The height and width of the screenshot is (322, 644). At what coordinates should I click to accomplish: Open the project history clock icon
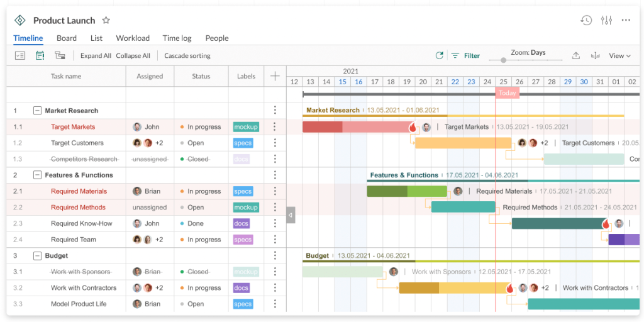point(586,20)
